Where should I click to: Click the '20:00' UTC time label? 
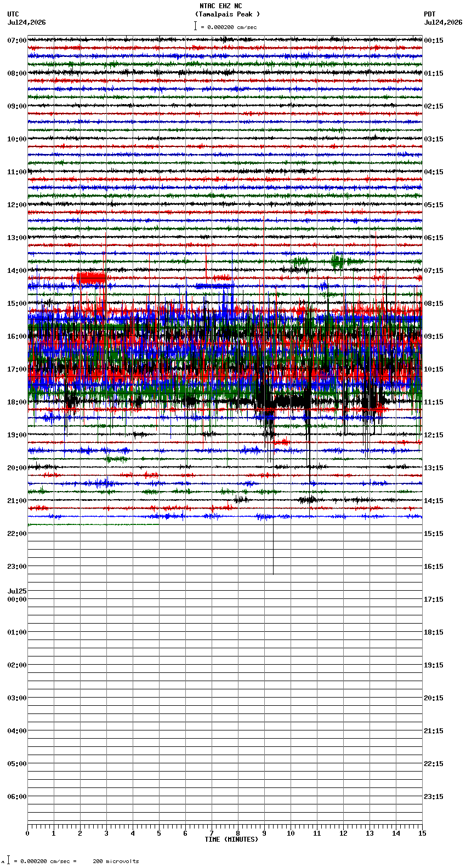17,468
